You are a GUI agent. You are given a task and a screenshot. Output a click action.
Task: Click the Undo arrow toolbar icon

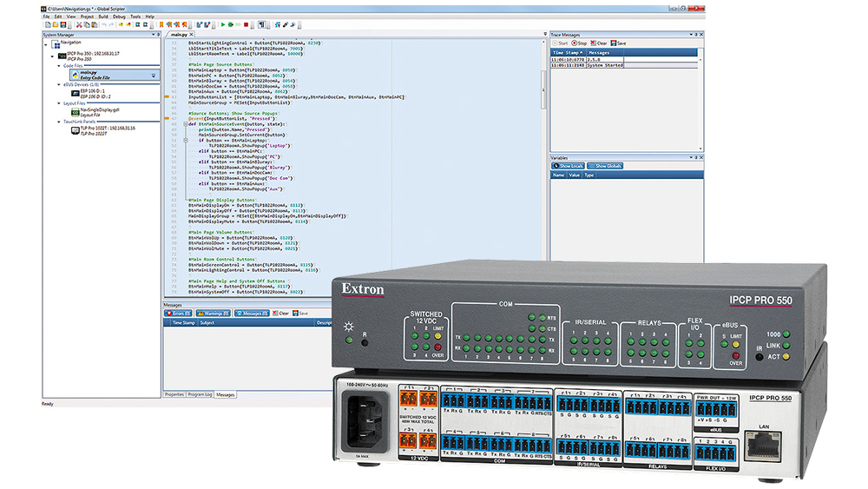click(x=104, y=24)
